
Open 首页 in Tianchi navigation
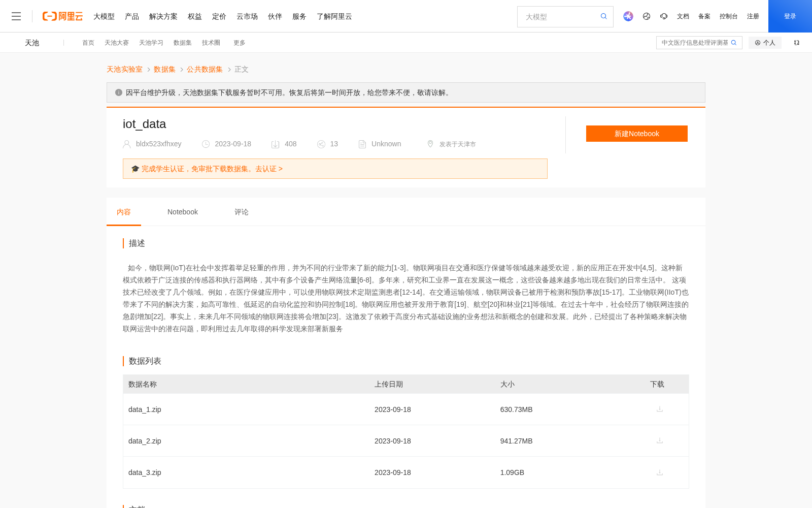pos(88,43)
